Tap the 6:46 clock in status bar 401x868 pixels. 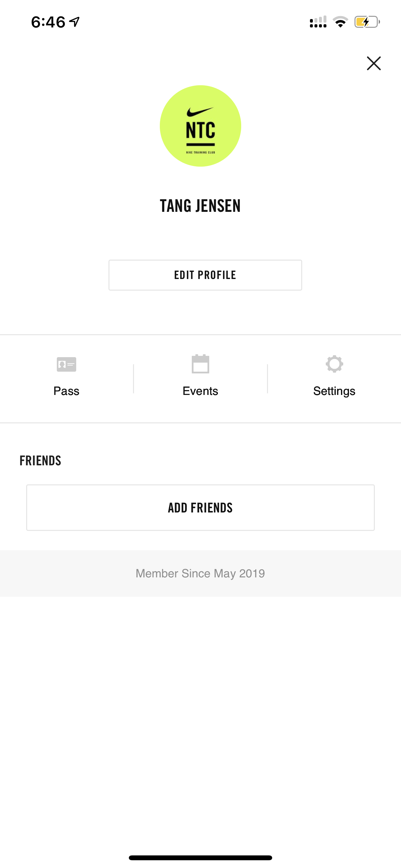tap(48, 22)
